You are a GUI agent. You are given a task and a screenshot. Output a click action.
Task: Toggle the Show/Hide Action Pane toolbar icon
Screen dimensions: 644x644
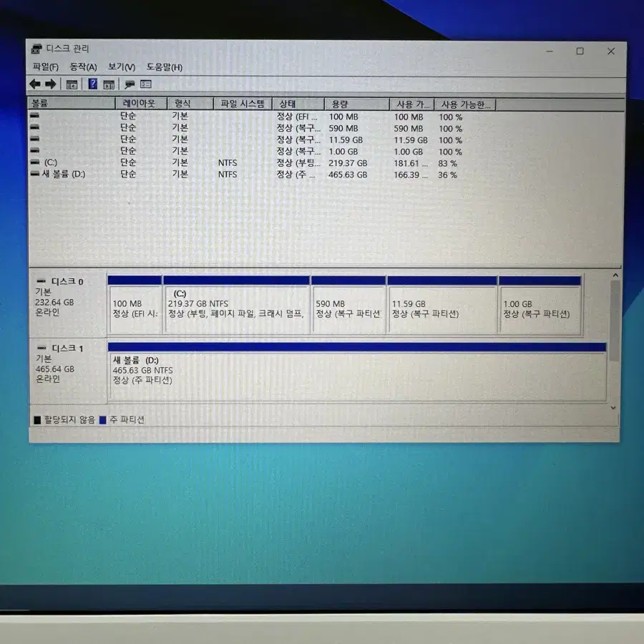[x=109, y=85]
